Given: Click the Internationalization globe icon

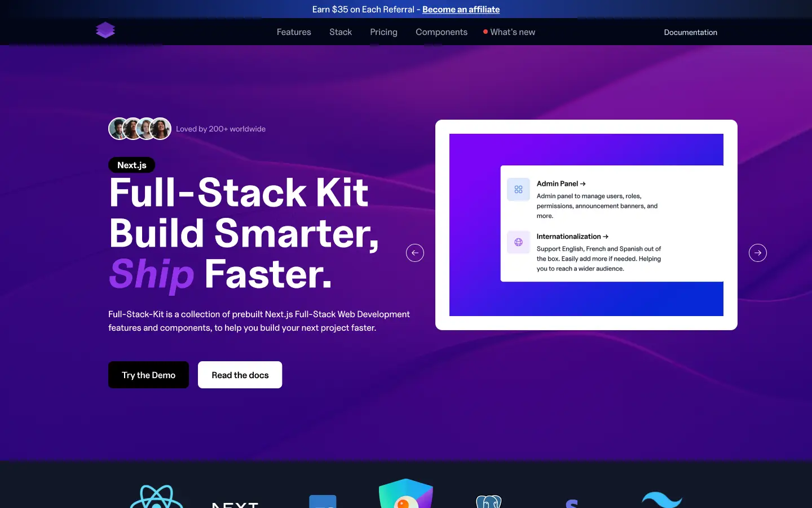Looking at the screenshot, I should pyautogui.click(x=518, y=242).
